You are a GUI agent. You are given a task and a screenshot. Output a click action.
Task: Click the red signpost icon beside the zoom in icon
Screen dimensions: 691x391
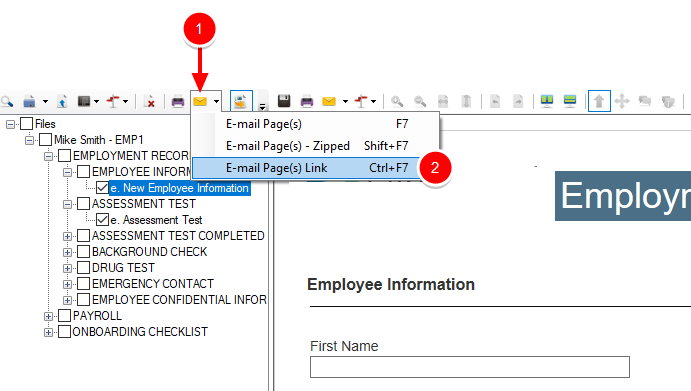pos(361,101)
